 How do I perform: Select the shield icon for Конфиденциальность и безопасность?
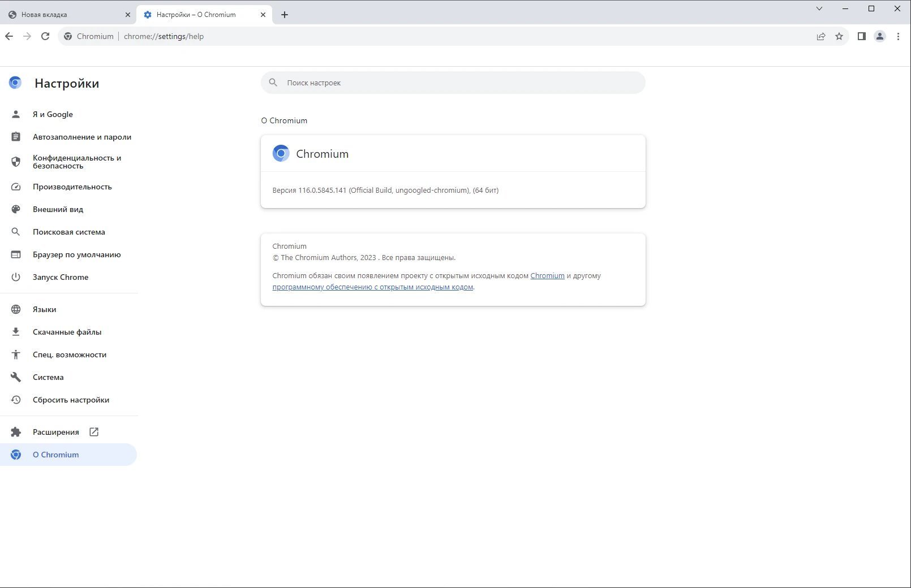(x=16, y=162)
